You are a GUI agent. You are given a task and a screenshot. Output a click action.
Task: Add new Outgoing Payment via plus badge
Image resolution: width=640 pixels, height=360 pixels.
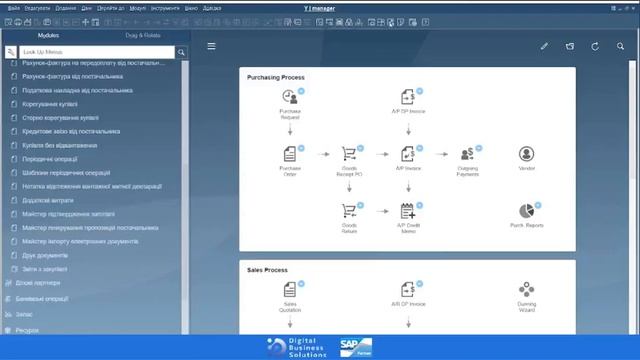[479, 148]
